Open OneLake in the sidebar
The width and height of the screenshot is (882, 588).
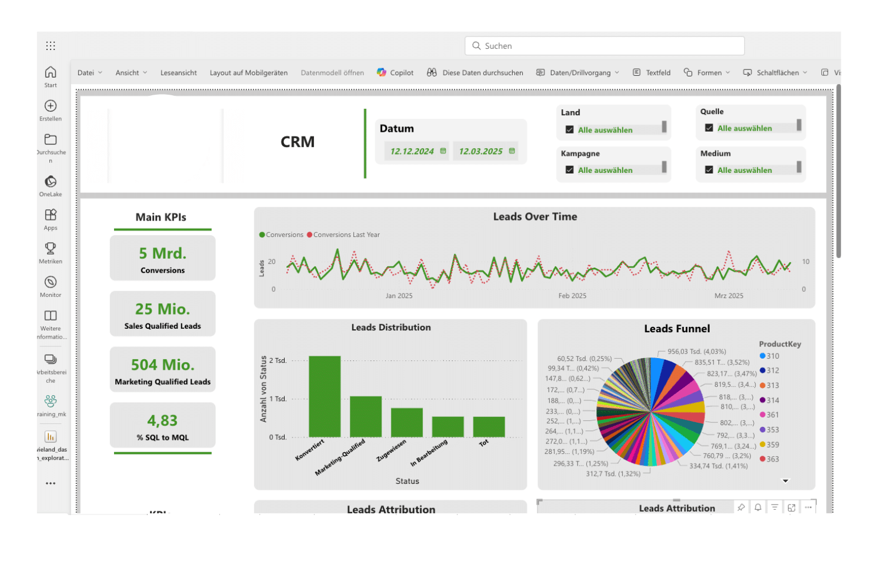(51, 186)
